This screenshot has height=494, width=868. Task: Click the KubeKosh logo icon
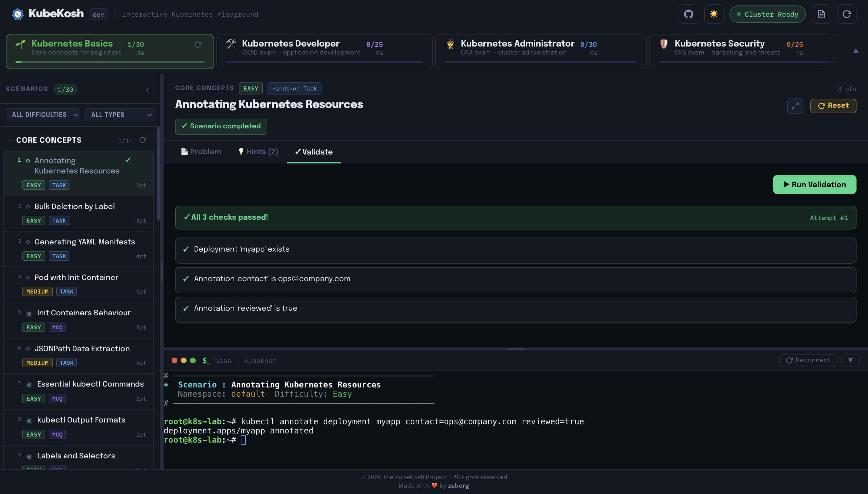point(18,14)
